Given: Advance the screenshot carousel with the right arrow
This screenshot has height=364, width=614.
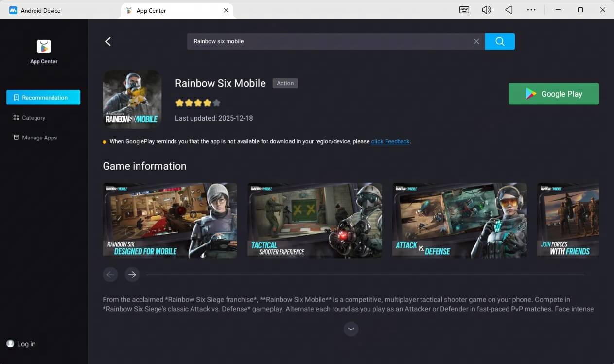Looking at the screenshot, I should pyautogui.click(x=132, y=275).
